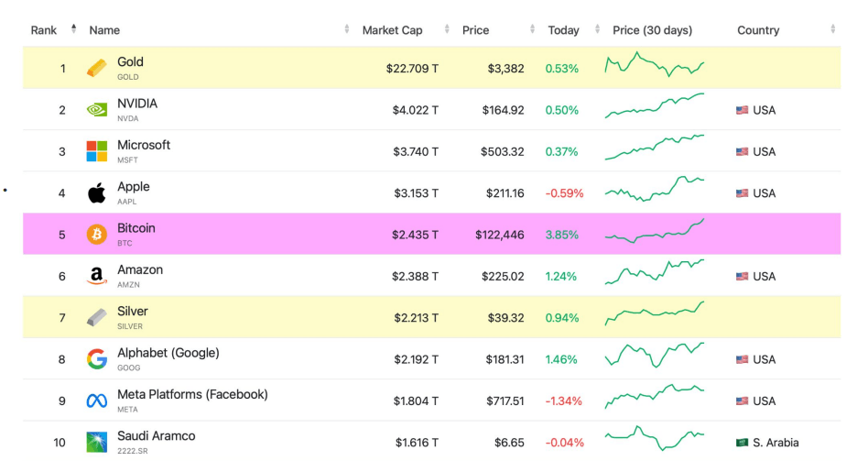This screenshot has height=461, width=868.
Task: Sort by Market Cap column header
Action: click(x=392, y=30)
